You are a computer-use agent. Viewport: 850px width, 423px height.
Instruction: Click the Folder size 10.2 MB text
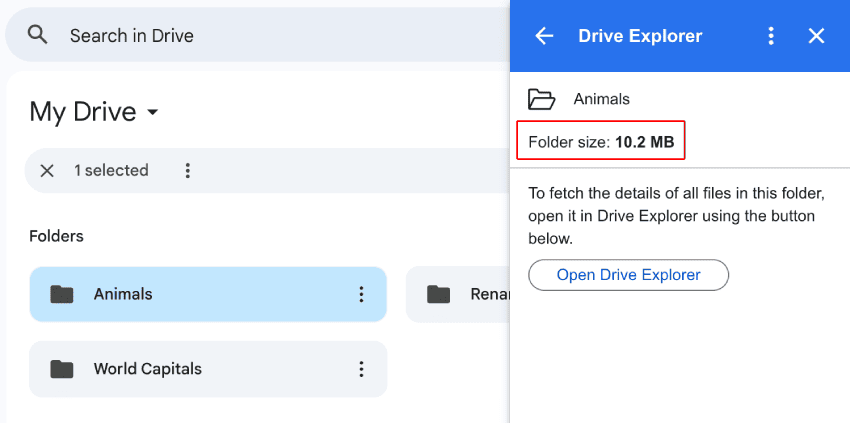pos(601,143)
